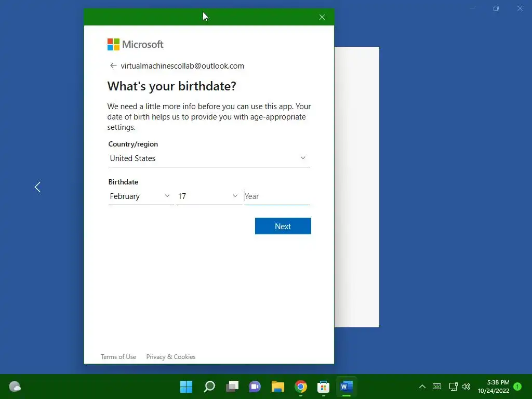Screen dimensions: 532x399
Task: Click the Word icon in the taskbar
Action: (347, 387)
